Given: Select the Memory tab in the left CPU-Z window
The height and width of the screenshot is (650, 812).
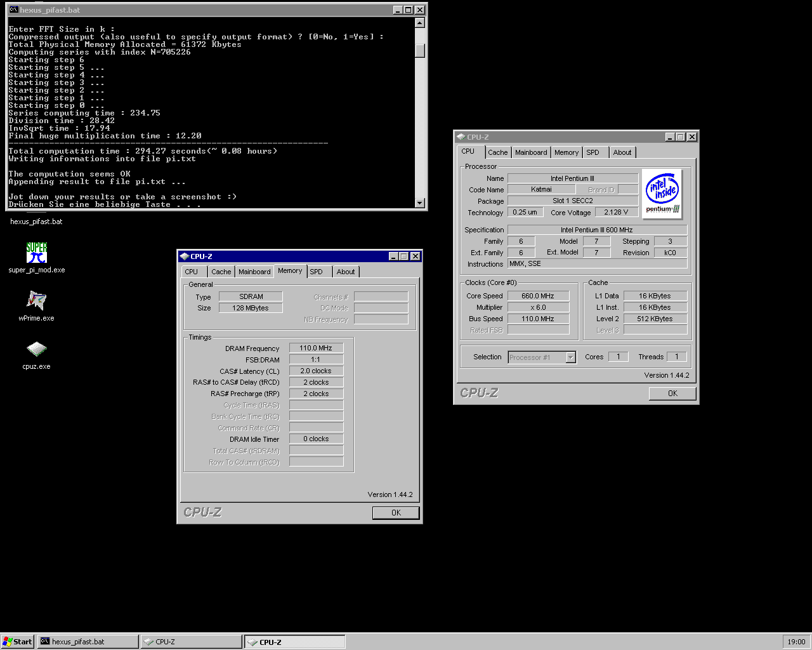Looking at the screenshot, I should [290, 271].
